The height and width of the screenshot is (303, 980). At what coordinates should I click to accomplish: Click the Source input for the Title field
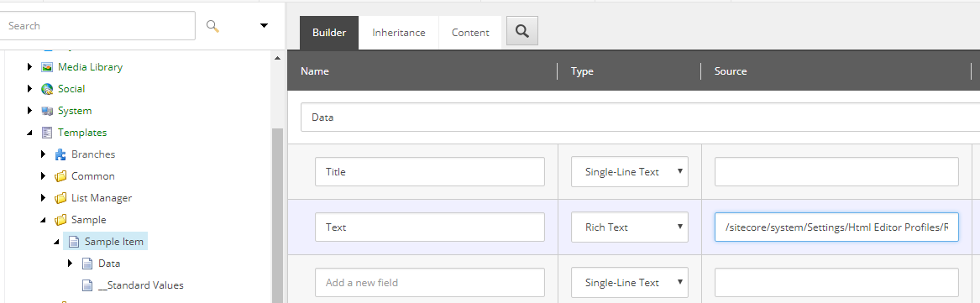[837, 172]
